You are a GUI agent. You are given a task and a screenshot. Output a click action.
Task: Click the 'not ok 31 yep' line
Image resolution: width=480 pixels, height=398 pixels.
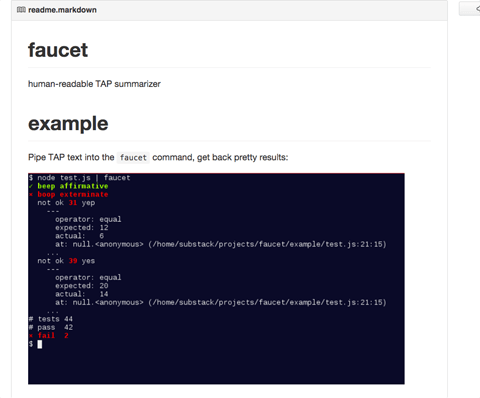(x=66, y=203)
